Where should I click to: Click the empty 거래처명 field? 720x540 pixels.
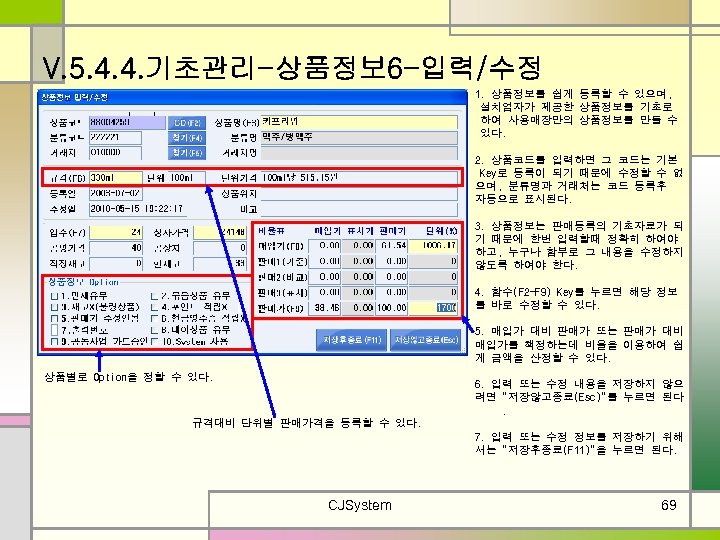click(x=360, y=153)
